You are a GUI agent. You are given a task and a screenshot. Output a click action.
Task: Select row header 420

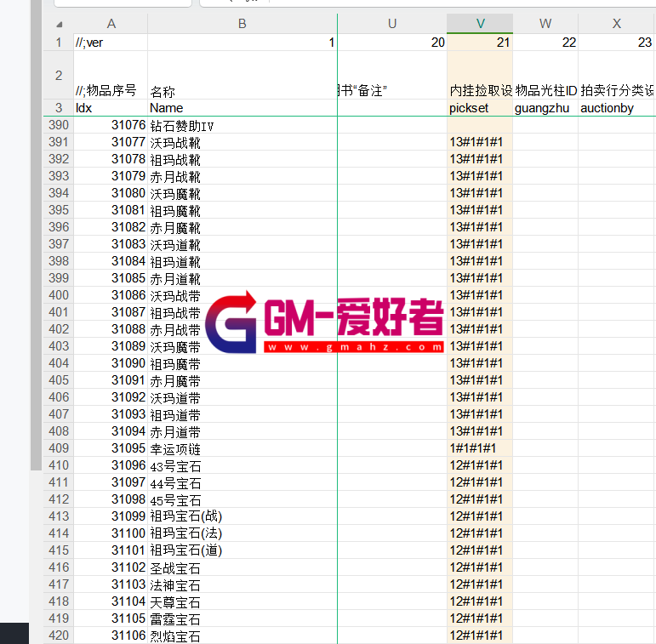point(59,635)
